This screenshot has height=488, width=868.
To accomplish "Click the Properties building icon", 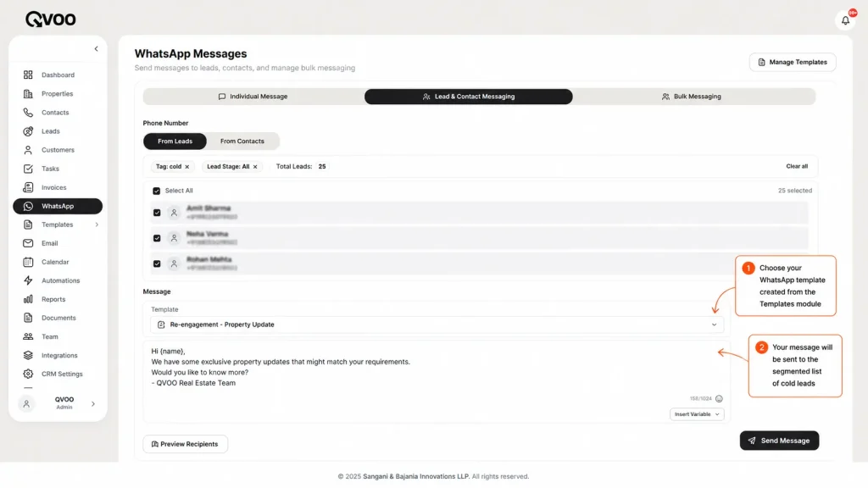I will point(28,93).
